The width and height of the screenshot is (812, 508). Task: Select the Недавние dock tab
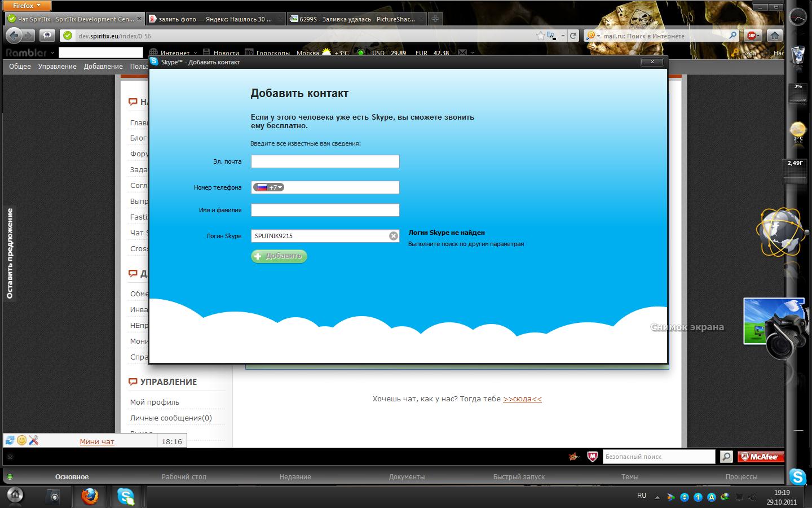pyautogui.click(x=295, y=476)
